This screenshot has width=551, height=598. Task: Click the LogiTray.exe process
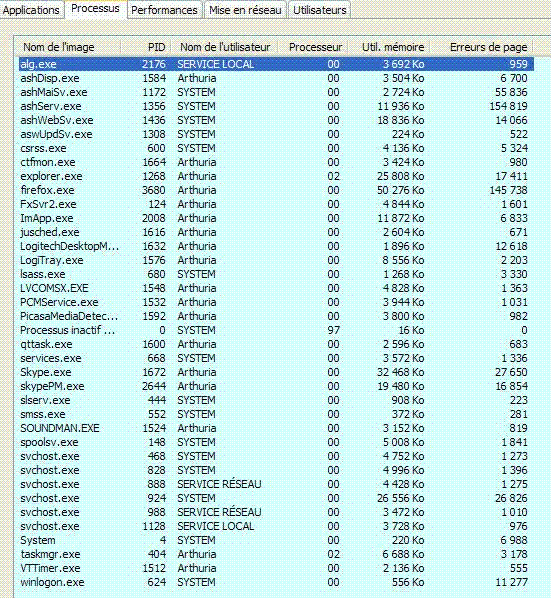point(276,260)
